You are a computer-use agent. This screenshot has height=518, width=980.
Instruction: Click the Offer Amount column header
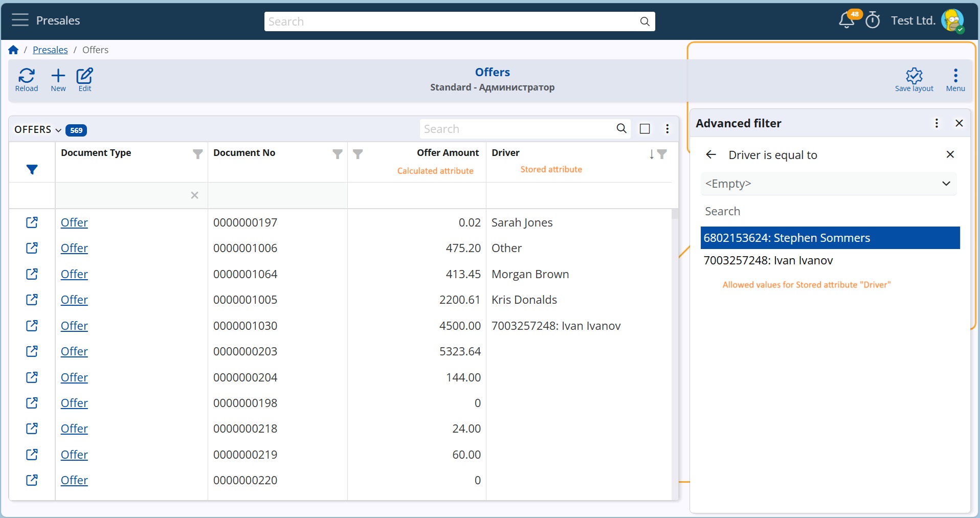click(x=448, y=153)
